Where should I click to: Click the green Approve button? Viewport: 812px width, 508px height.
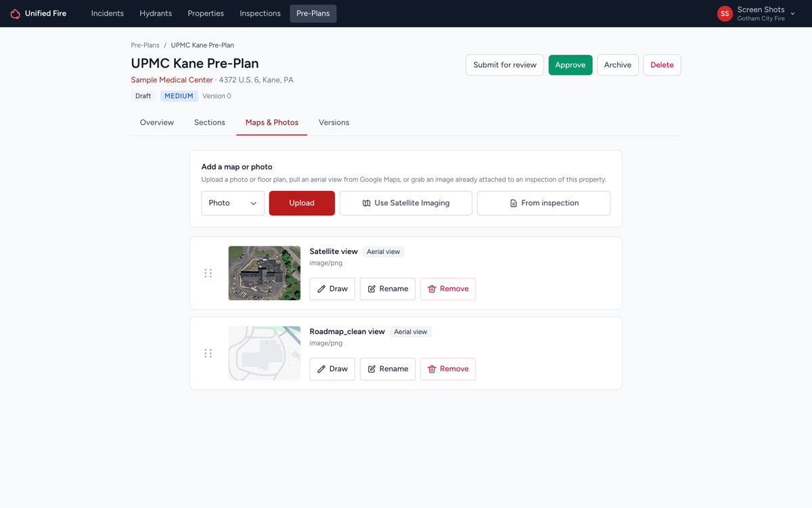pyautogui.click(x=570, y=65)
